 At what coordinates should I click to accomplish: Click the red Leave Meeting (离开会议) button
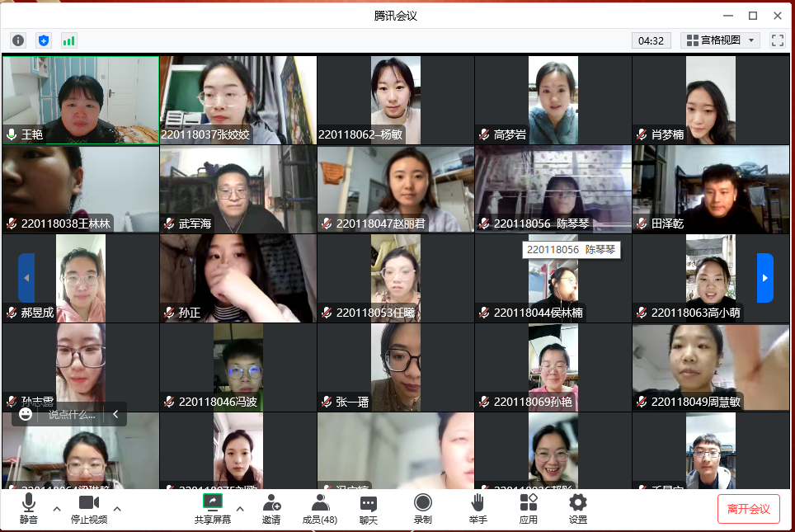tap(748, 509)
